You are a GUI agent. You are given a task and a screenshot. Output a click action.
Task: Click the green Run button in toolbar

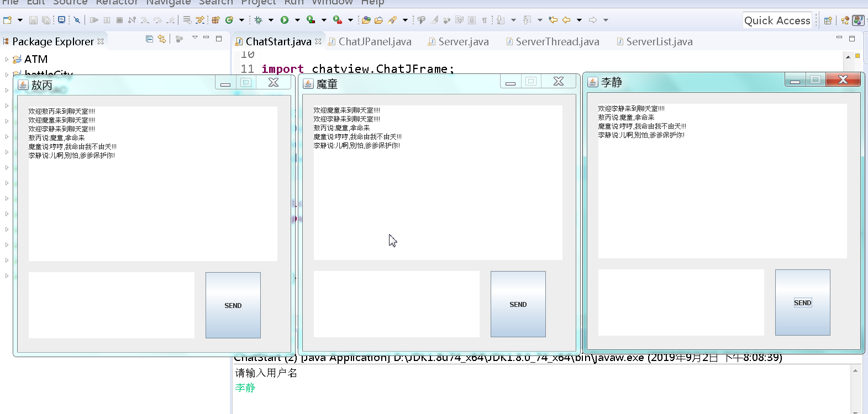pyautogui.click(x=285, y=20)
